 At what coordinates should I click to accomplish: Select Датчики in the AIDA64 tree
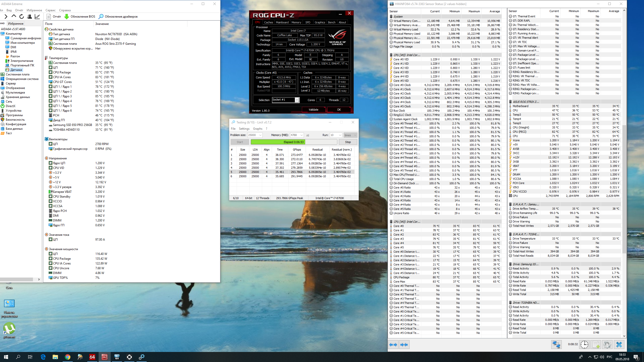tap(16, 70)
